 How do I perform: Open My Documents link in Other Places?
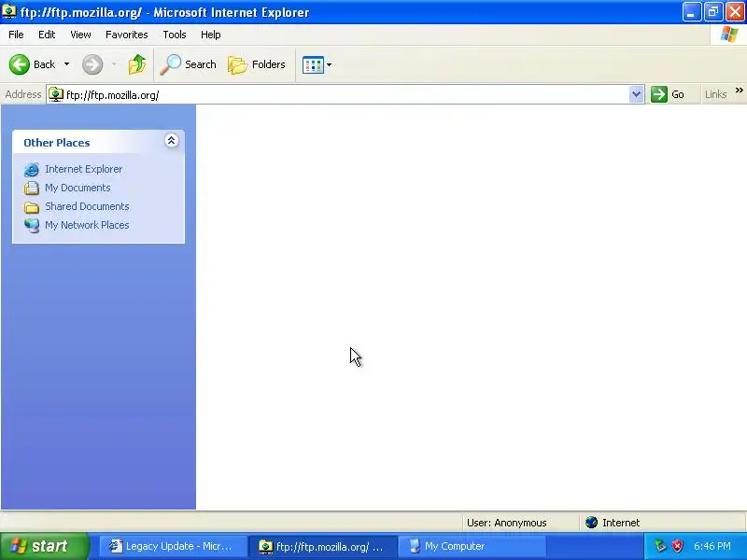(x=78, y=188)
